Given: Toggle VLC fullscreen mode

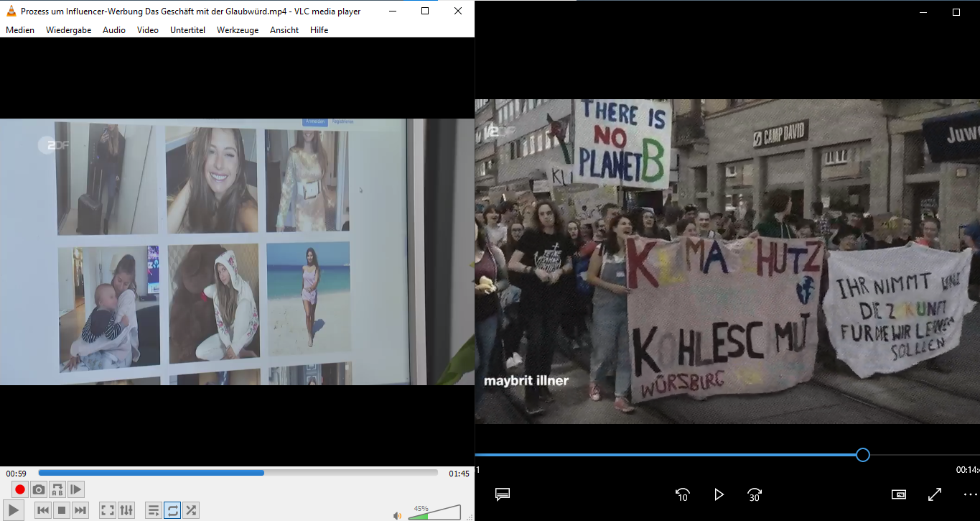Looking at the screenshot, I should (108, 510).
